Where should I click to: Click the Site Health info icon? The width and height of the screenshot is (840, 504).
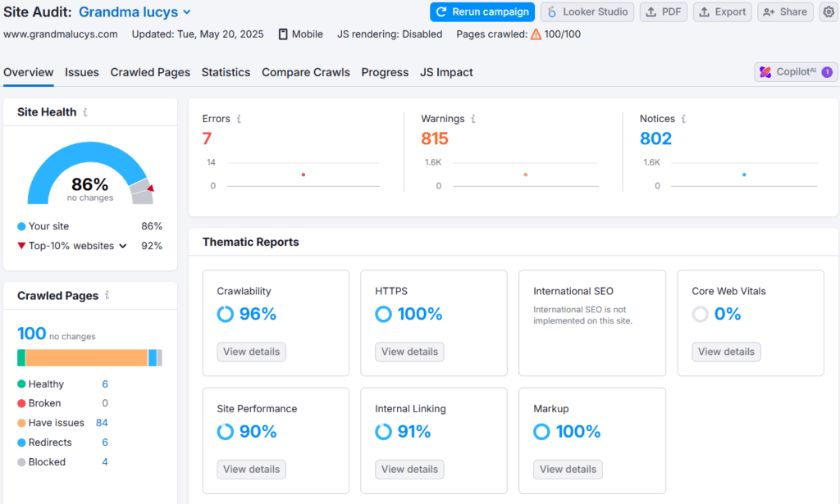(85, 111)
